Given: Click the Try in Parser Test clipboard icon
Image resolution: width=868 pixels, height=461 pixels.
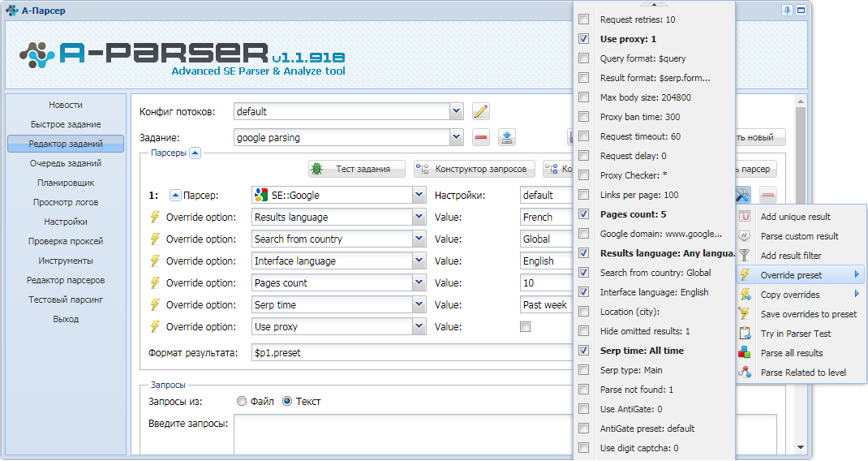Looking at the screenshot, I should click(746, 334).
